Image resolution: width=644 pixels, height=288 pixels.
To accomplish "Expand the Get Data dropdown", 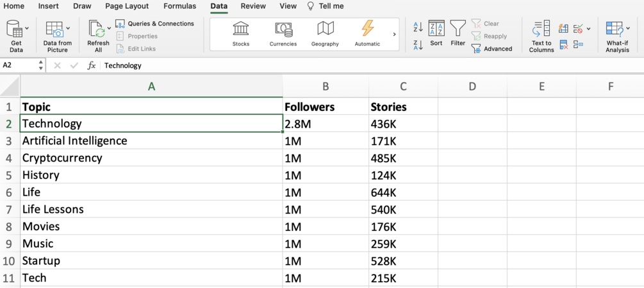I will 26,29.
